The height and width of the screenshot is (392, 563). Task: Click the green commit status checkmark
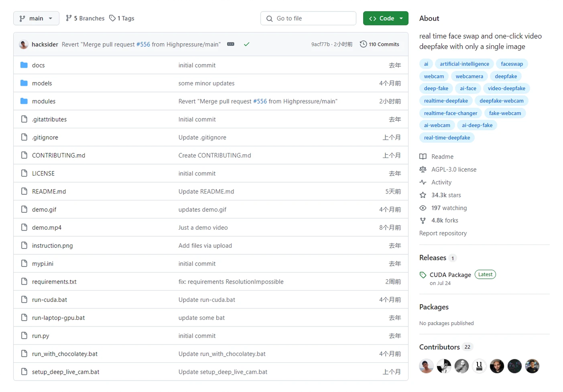coord(247,44)
